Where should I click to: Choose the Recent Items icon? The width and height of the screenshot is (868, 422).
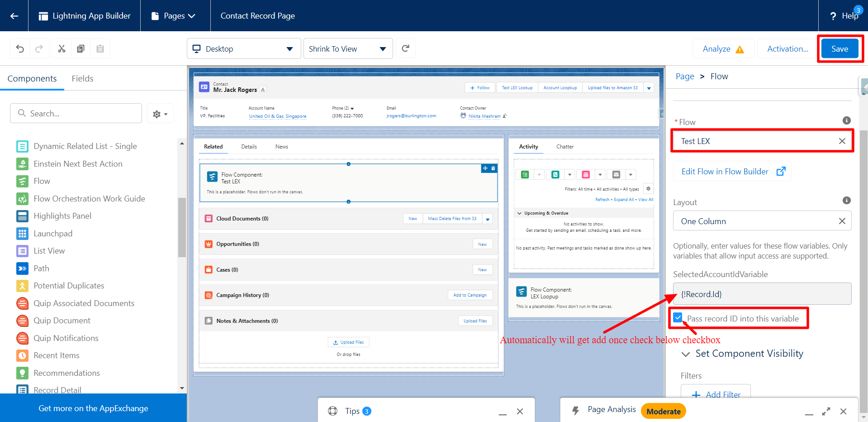(x=22, y=355)
